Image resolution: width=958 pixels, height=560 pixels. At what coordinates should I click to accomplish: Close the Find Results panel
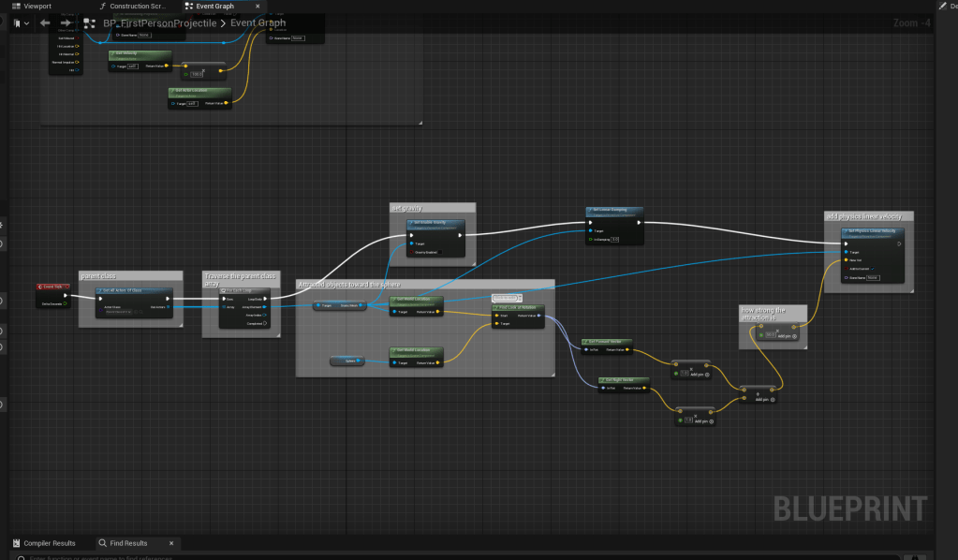click(x=170, y=542)
